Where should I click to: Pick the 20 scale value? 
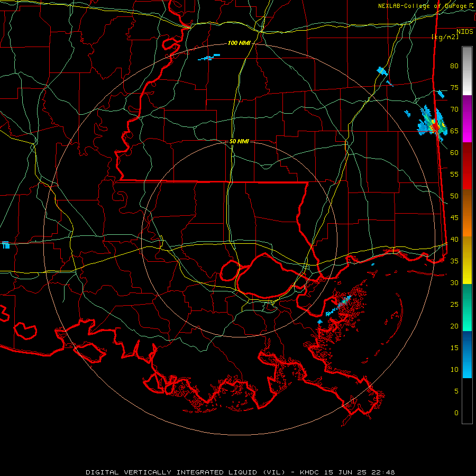pyautogui.click(x=454, y=326)
